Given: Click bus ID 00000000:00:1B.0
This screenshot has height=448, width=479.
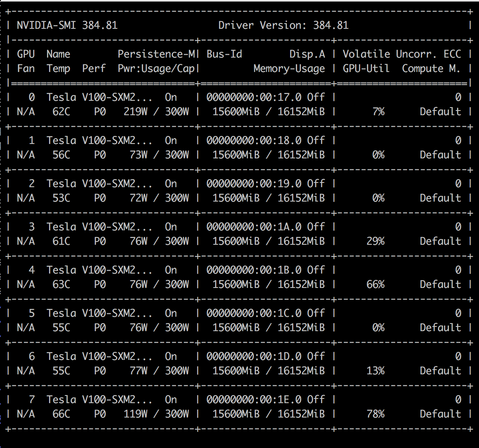Looking at the screenshot, I should [x=254, y=270].
